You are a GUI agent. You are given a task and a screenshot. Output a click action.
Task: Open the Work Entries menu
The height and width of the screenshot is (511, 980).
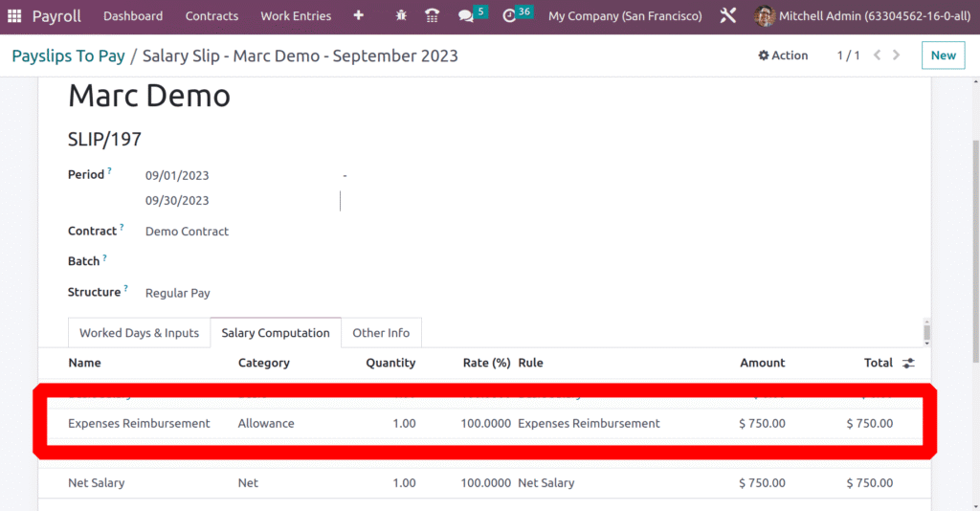point(296,16)
